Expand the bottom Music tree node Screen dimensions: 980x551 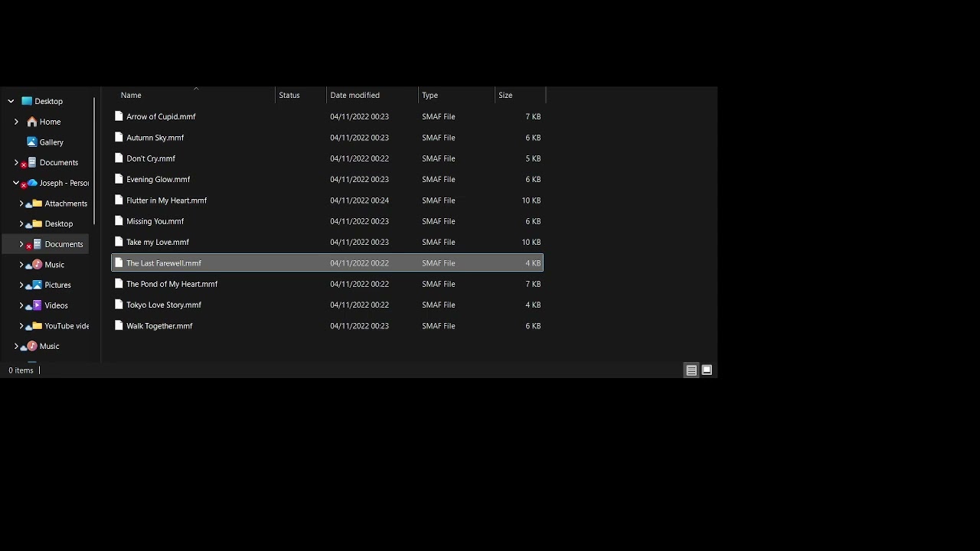click(x=16, y=346)
